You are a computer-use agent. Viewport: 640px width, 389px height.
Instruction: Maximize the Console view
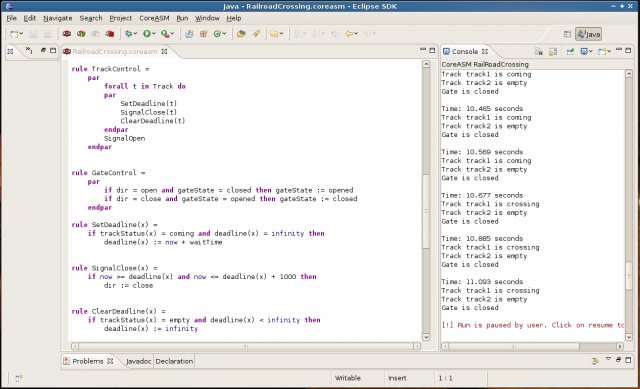coord(628,50)
